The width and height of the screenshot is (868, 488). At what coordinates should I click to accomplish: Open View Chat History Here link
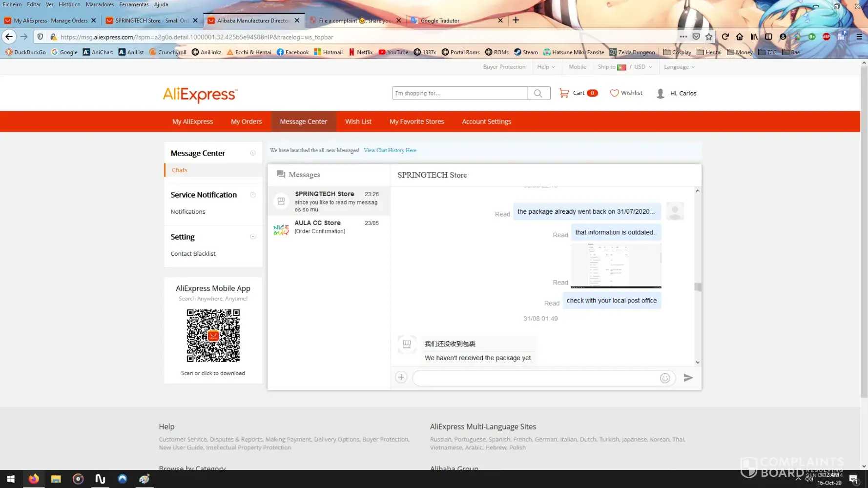(x=390, y=150)
